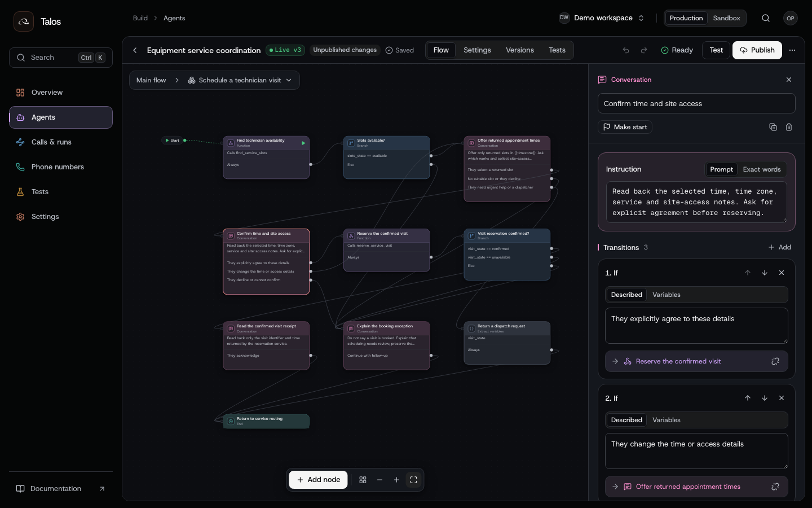This screenshot has height=508, width=812.
Task: Remove transition 1 with the X icon
Action: 782,273
